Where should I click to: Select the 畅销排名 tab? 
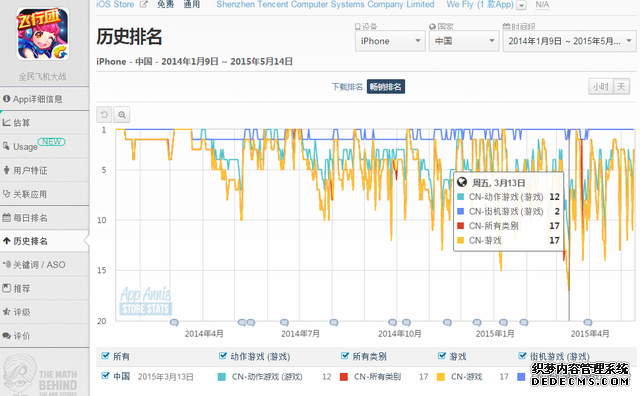pyautogui.click(x=386, y=87)
